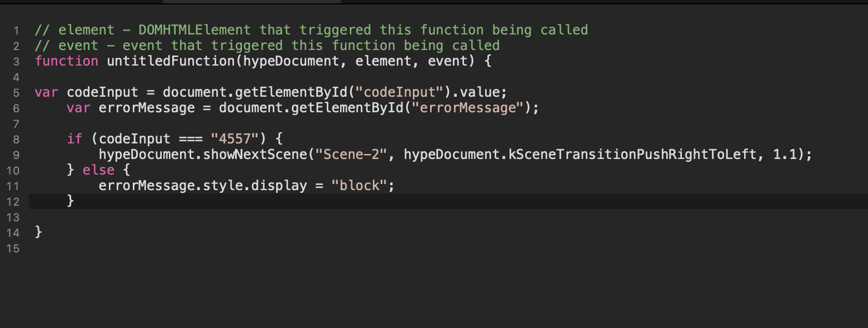Click the function keyword
The image size is (868, 328).
pyautogui.click(x=66, y=61)
